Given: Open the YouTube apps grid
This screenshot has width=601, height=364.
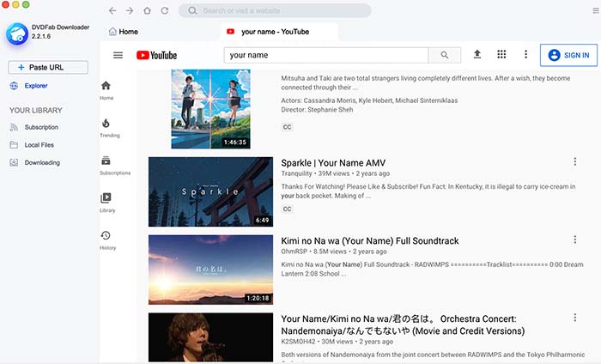Looking at the screenshot, I should coord(501,55).
